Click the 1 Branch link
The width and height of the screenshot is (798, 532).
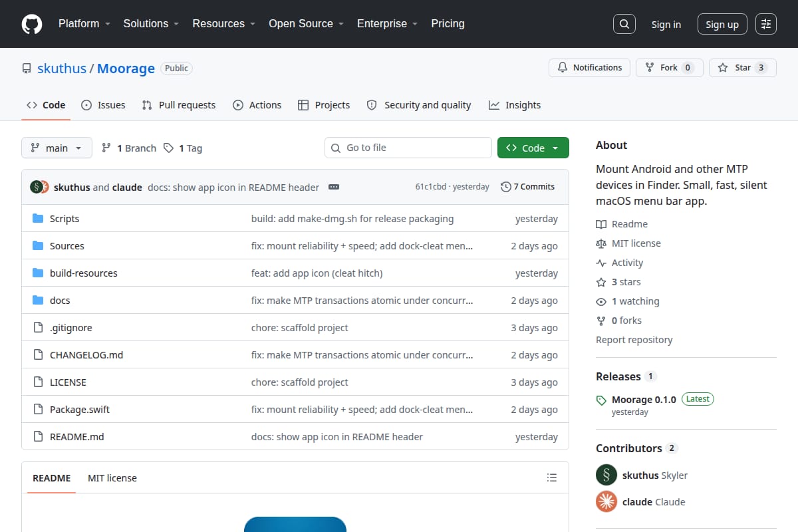(x=129, y=148)
